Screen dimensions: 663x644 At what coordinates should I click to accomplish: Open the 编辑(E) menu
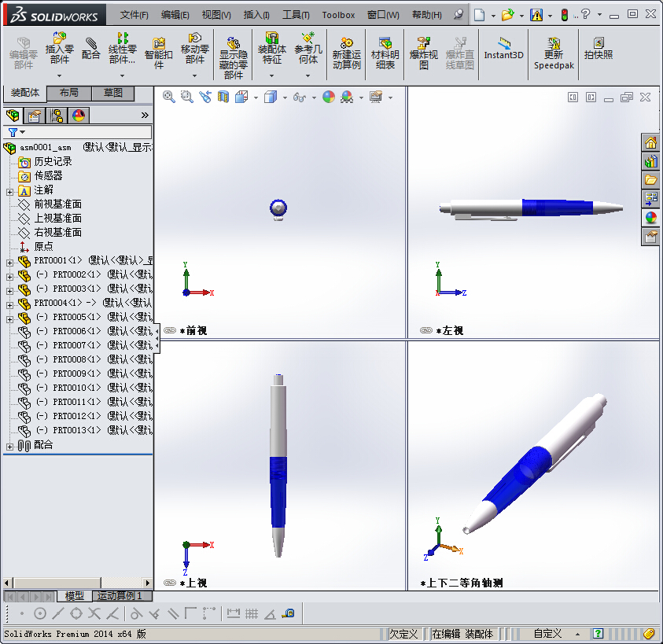click(175, 15)
